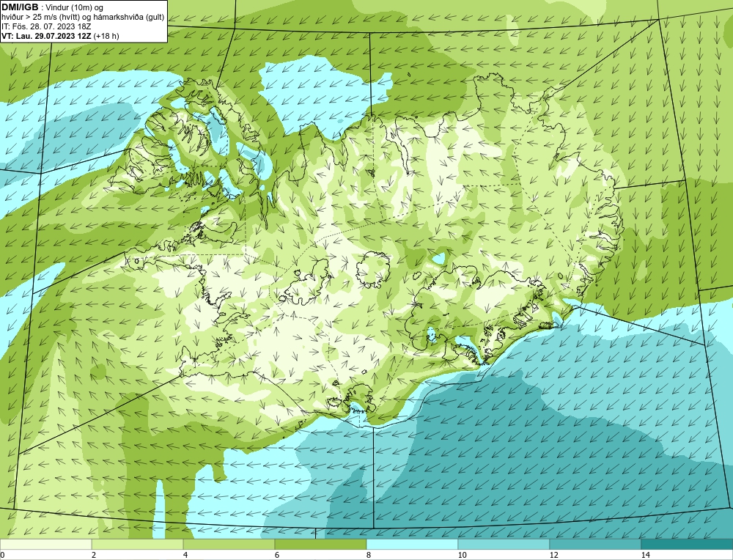Click the legend label '12'
The image size is (733, 560).
click(x=554, y=555)
